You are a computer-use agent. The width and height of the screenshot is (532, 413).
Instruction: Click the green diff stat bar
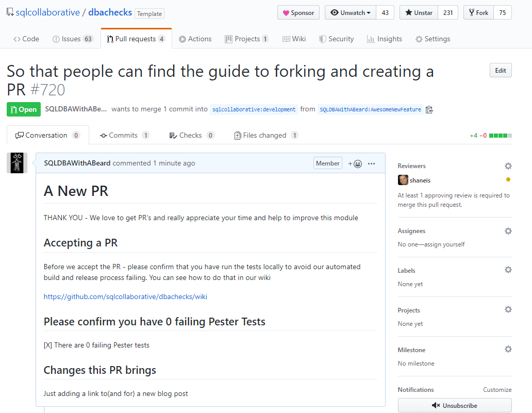coord(500,136)
